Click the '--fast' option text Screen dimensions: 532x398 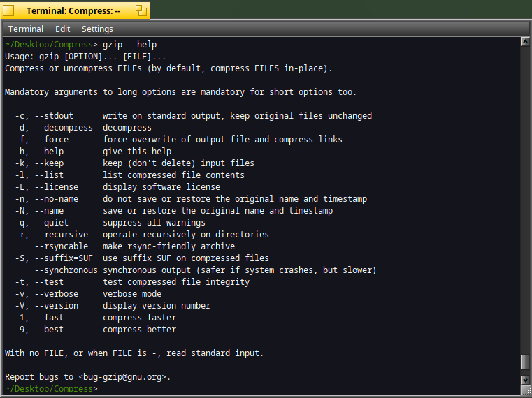tap(49, 318)
